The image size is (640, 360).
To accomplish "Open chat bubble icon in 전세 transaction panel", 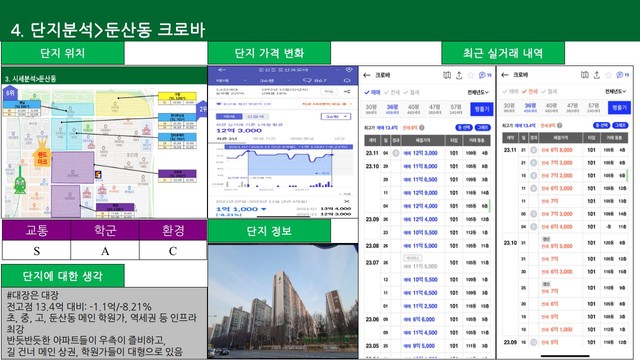I will tap(620, 75).
